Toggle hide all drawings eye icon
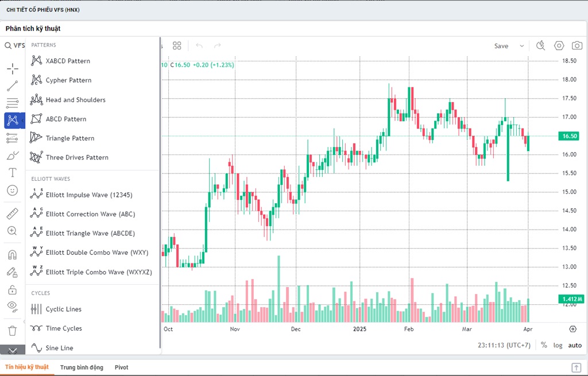This screenshot has height=376, width=588. tap(13, 307)
